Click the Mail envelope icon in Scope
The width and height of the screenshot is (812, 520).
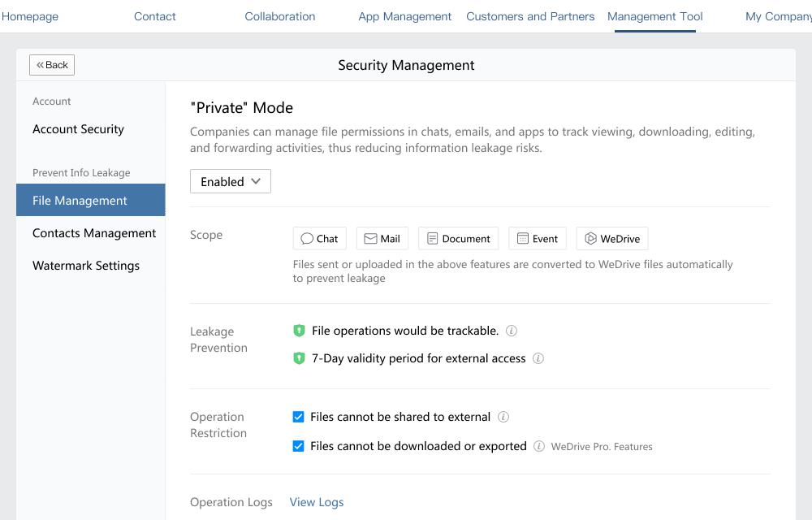coord(370,239)
